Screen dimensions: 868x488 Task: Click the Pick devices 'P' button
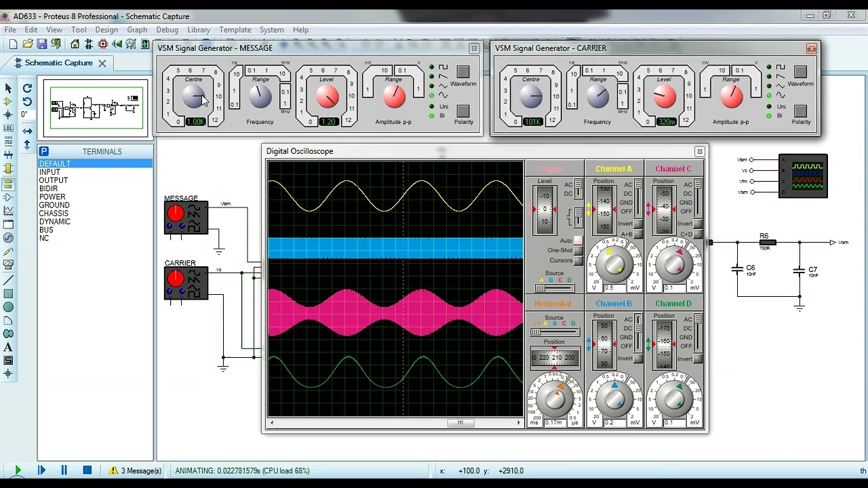(43, 151)
